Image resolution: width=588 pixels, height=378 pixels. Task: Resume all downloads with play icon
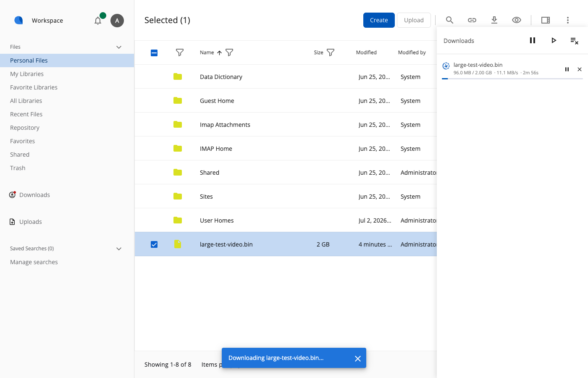coord(554,40)
